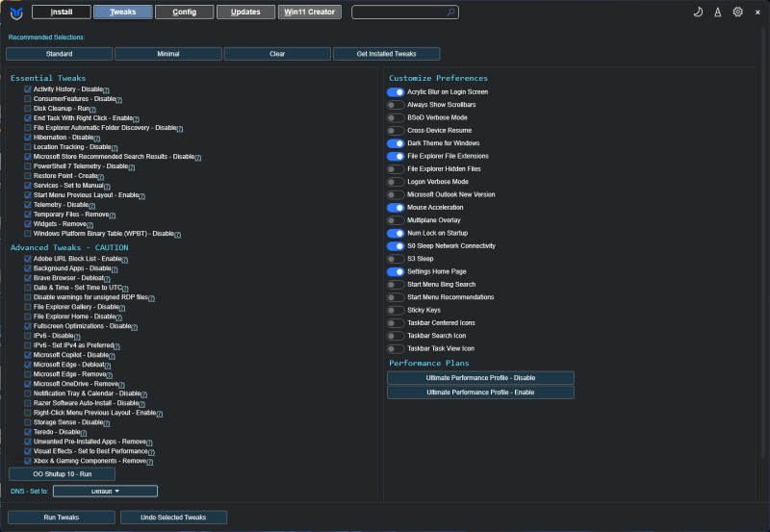Open the DNS Set to dropdown
Viewport: 770px width, 532px height.
(105, 491)
